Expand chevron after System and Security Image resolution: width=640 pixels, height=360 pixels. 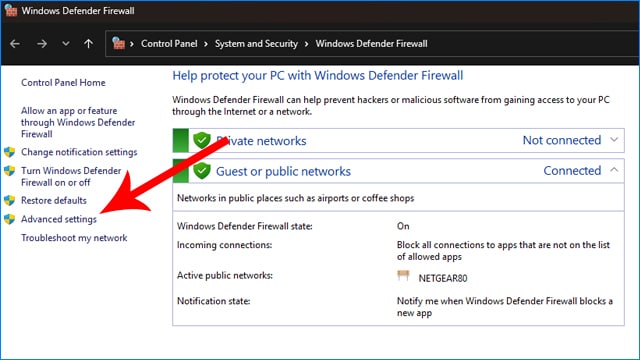[x=306, y=44]
